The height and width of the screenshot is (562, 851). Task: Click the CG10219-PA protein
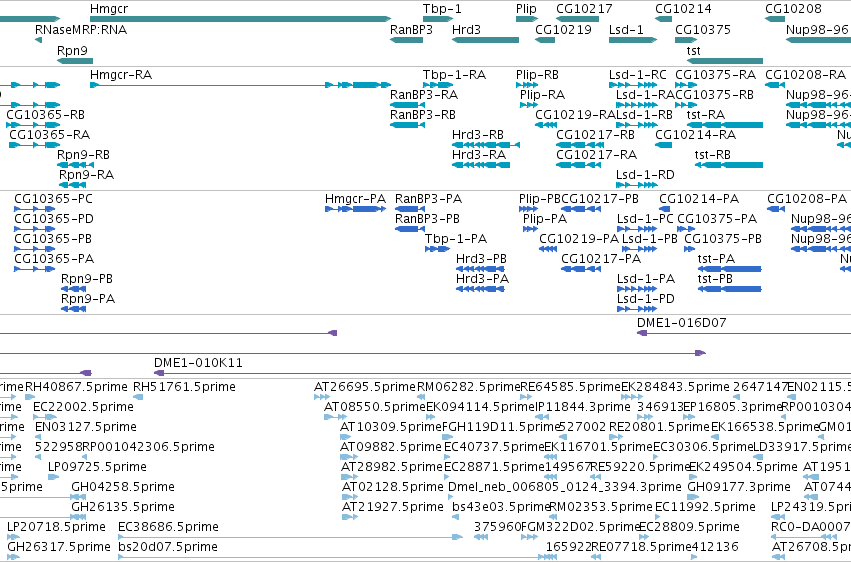548,249
